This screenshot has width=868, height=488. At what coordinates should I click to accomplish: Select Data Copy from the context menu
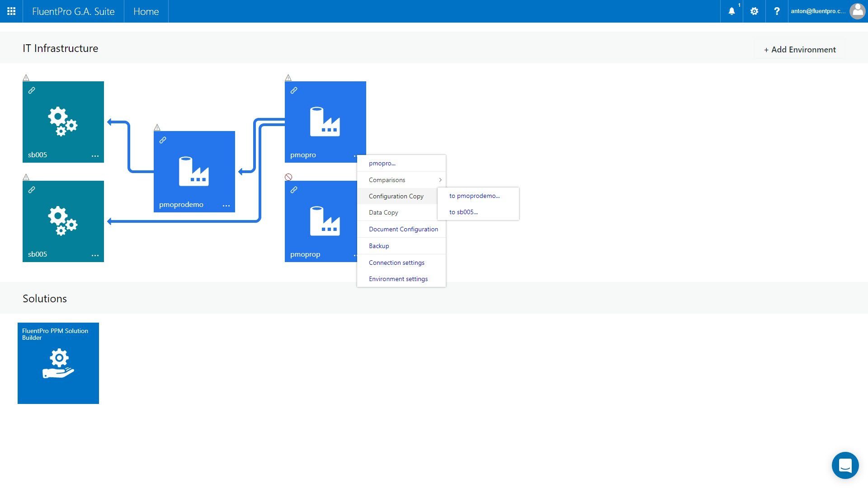(x=383, y=212)
